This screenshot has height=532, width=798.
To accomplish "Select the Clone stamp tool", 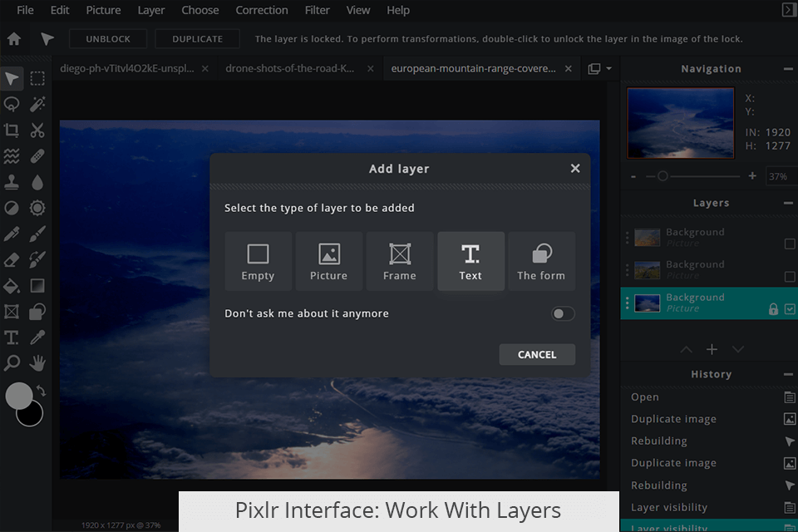I will point(11,182).
